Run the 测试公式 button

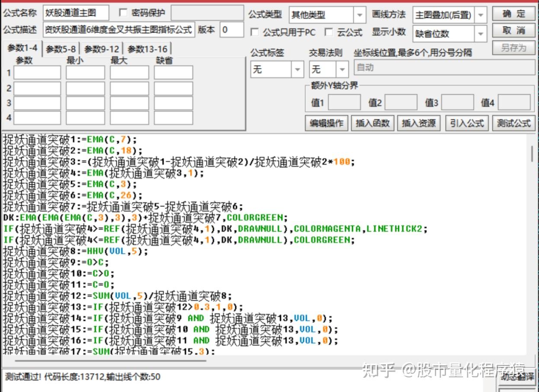click(513, 123)
